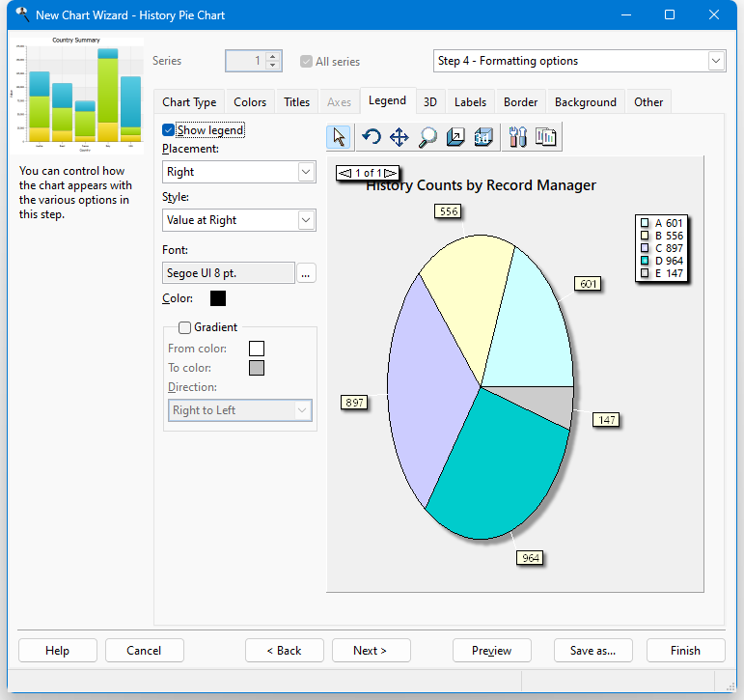Image resolution: width=744 pixels, height=700 pixels.
Task: Select the arrow pointer tool
Action: [x=339, y=137]
